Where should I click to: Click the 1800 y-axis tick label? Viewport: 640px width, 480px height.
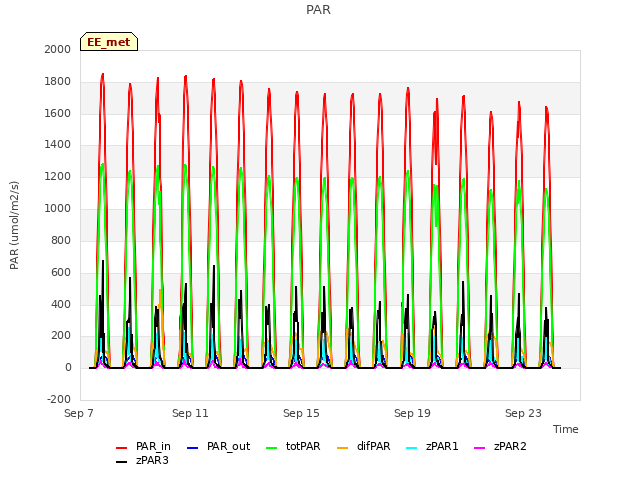click(58, 82)
